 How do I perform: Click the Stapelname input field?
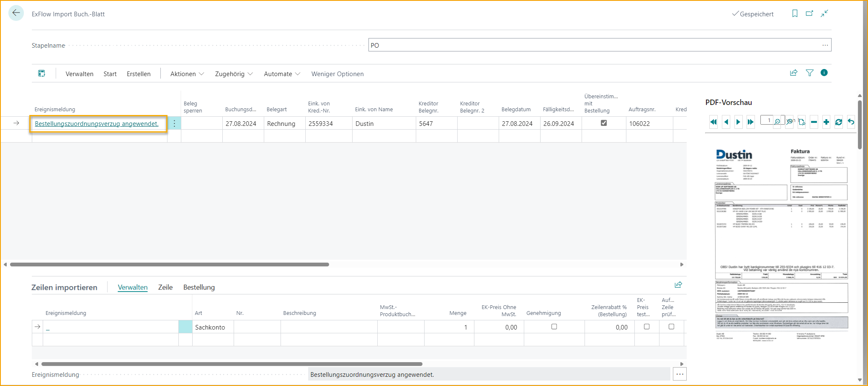point(595,45)
